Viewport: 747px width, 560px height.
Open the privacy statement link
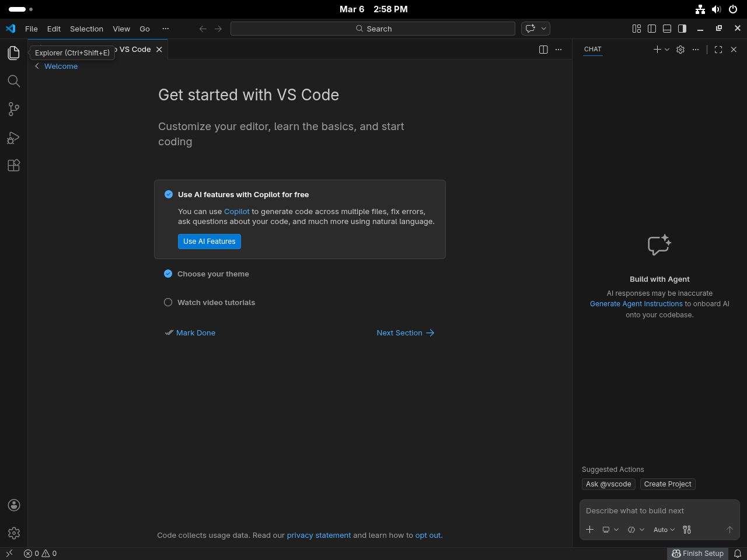point(319,535)
